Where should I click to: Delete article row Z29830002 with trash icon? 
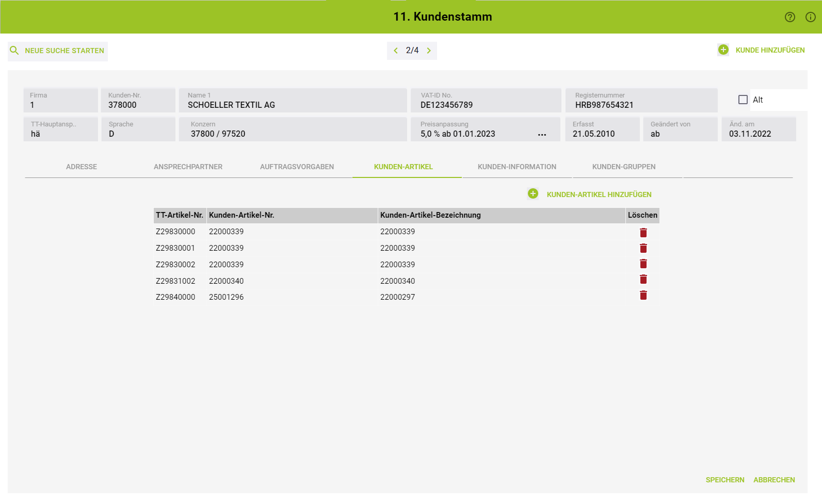point(643,264)
